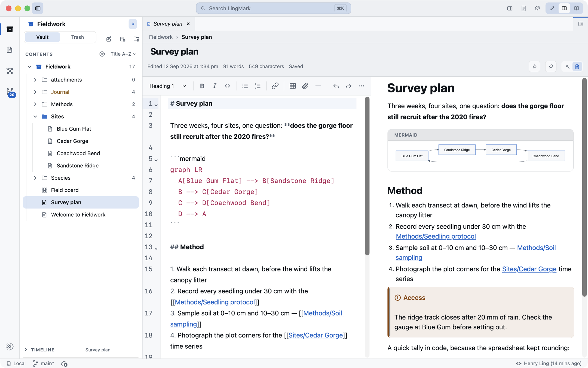Click the Search LingMark field

[x=273, y=8]
